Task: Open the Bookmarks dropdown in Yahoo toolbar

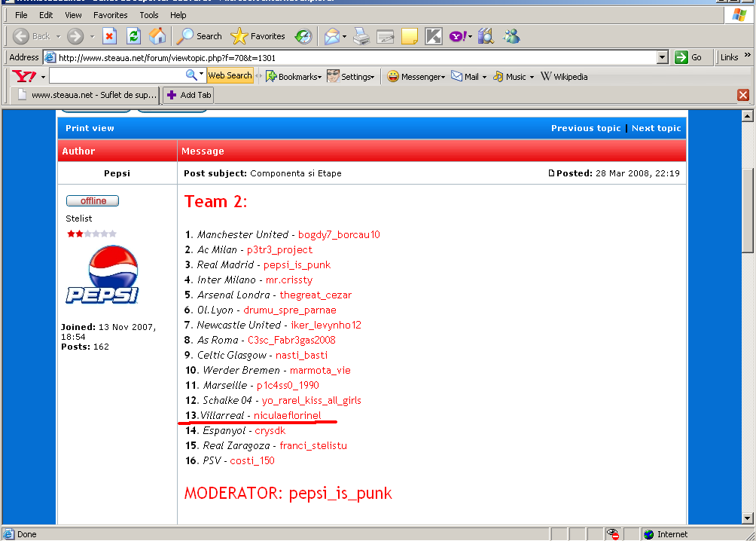Action: coord(294,76)
